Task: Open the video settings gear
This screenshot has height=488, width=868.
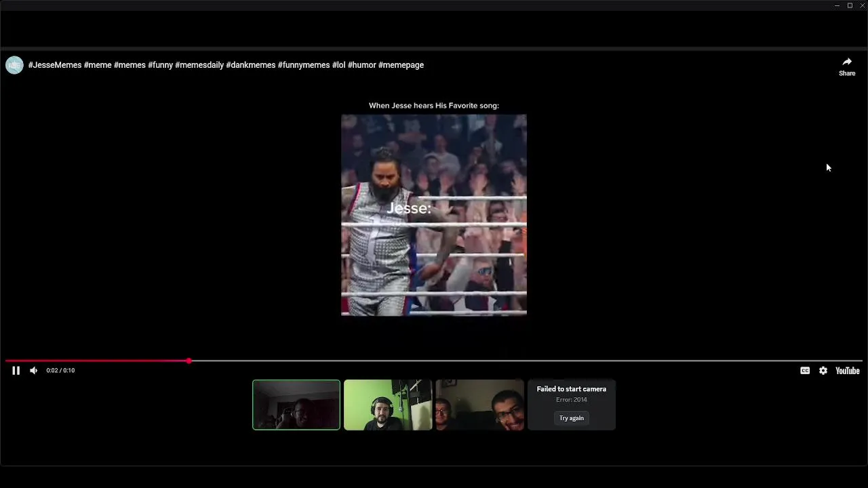Action: point(823,371)
